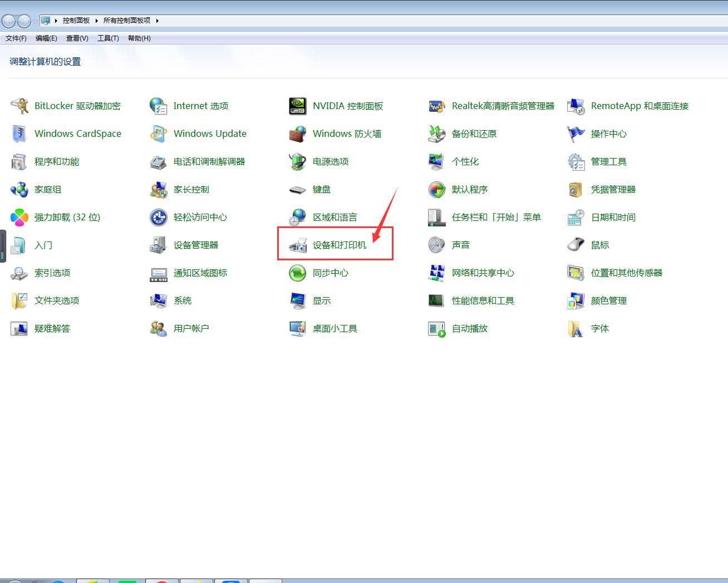Open the 字体 fonts folder icon
The height and width of the screenshot is (583, 728).
(575, 328)
